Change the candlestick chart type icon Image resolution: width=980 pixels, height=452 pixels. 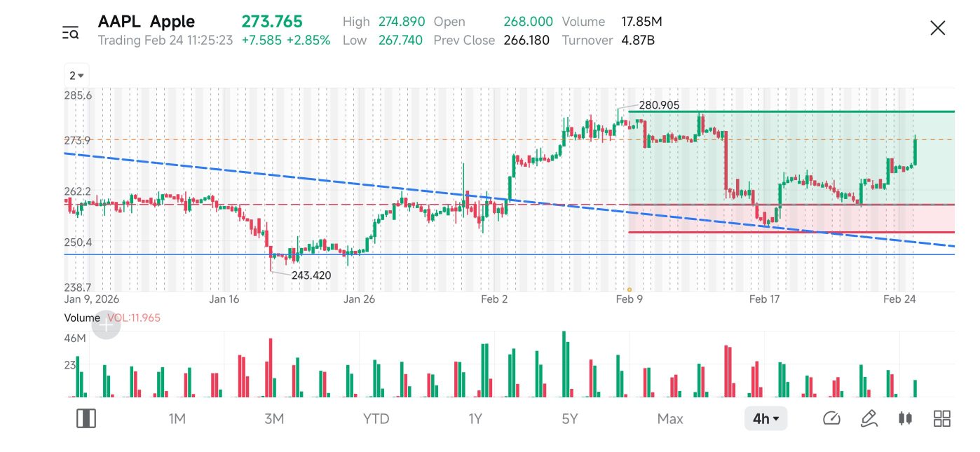pyautogui.click(x=905, y=418)
